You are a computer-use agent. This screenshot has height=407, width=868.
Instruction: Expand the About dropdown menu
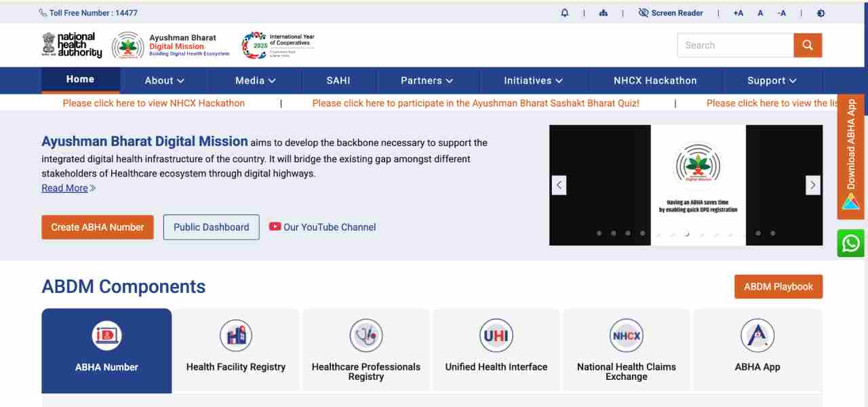coord(165,81)
